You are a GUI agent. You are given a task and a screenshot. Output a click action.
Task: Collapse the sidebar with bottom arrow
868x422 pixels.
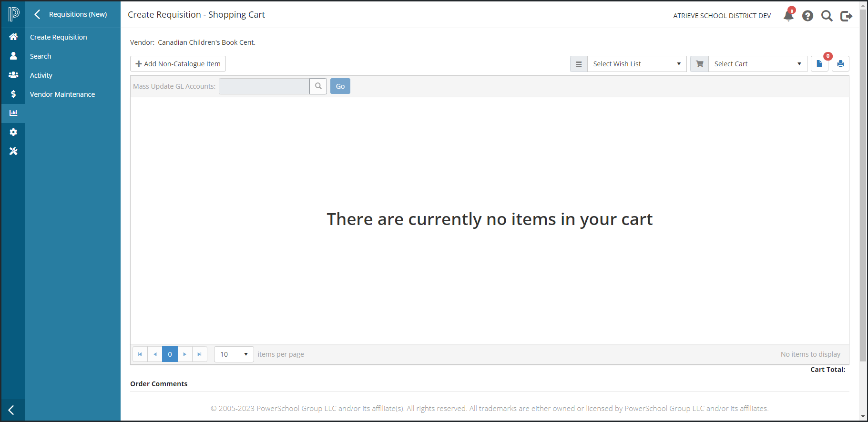tap(11, 410)
